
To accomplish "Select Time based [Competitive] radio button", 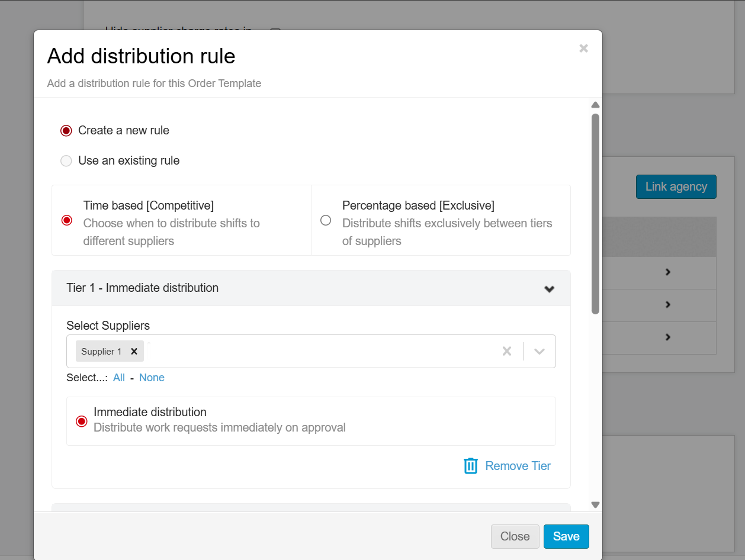I will 67,220.
